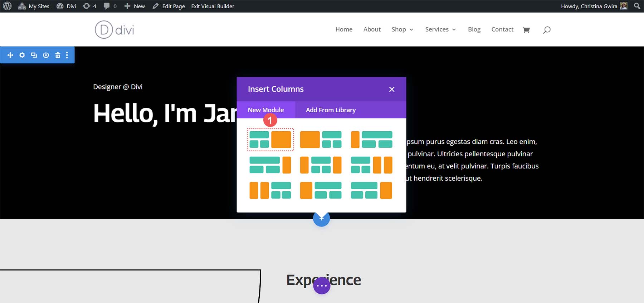The height and width of the screenshot is (303, 644).
Task: Delete the section with the trash icon
Action: click(x=58, y=55)
